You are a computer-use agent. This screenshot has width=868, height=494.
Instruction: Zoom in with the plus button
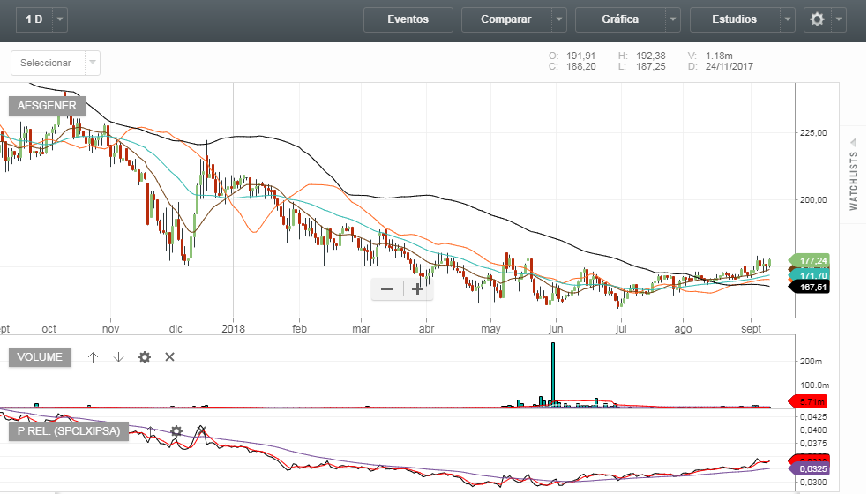point(417,288)
